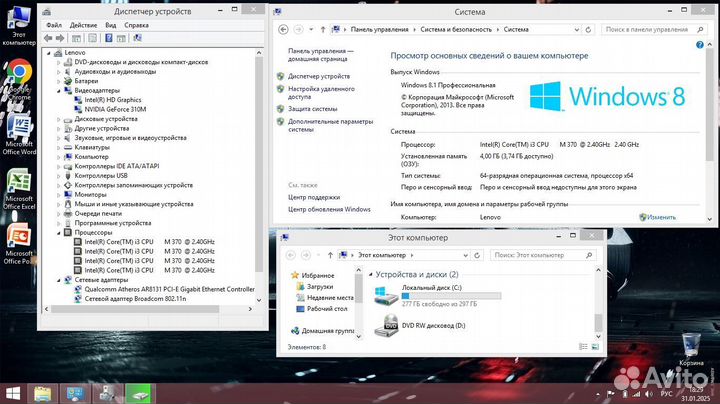
Task: Collapse the Видеоадаптеры tree node
Action: 59,90
